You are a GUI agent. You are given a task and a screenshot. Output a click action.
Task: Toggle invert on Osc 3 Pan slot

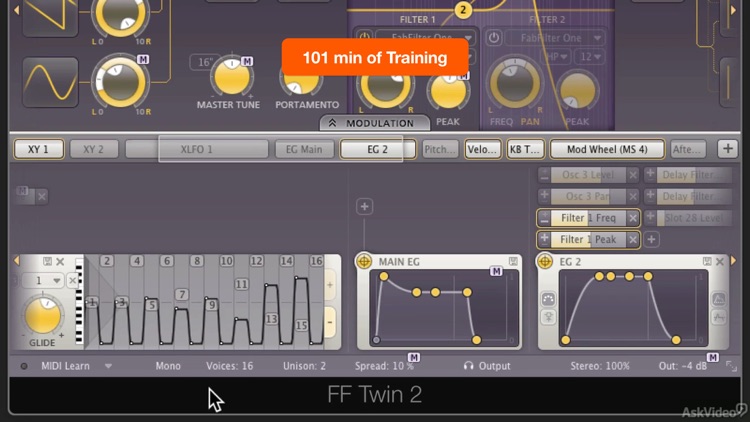click(544, 196)
